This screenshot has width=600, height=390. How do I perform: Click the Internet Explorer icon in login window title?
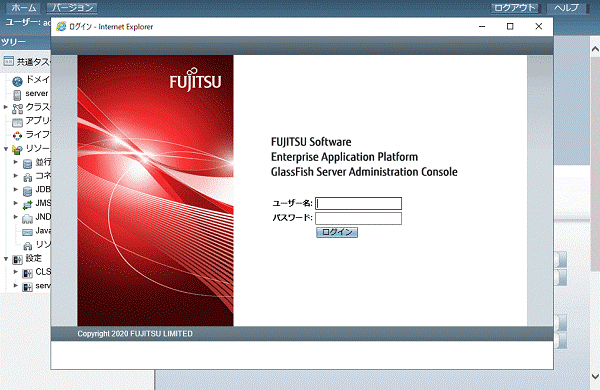click(x=61, y=26)
